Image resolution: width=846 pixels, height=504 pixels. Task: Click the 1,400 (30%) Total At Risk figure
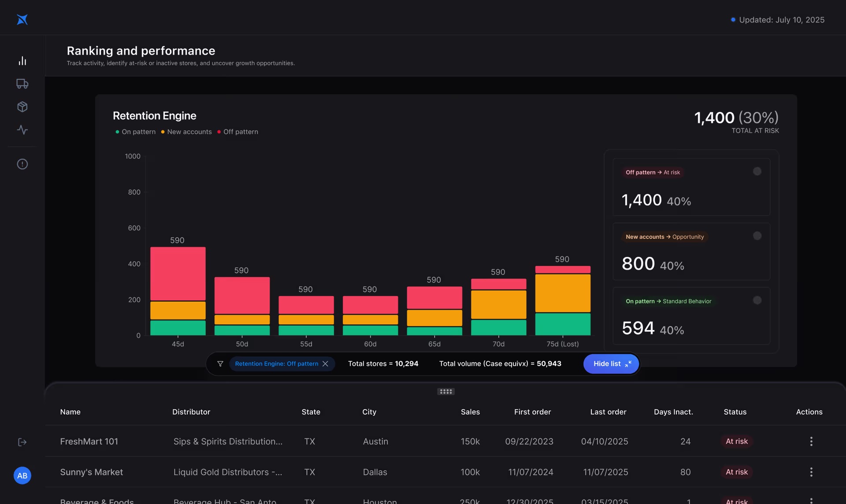pos(736,118)
